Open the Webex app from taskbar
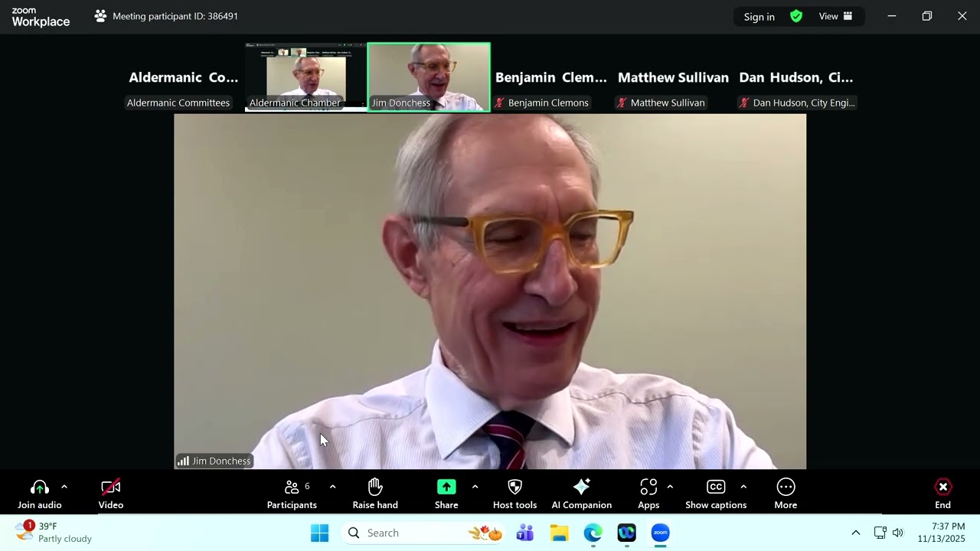Screen dimensions: 980x551 [627, 533]
